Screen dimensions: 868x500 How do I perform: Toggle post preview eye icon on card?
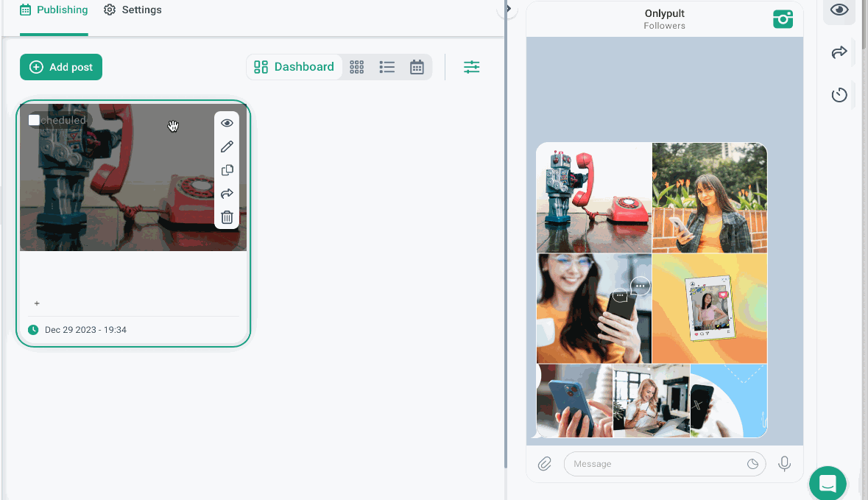[227, 123]
